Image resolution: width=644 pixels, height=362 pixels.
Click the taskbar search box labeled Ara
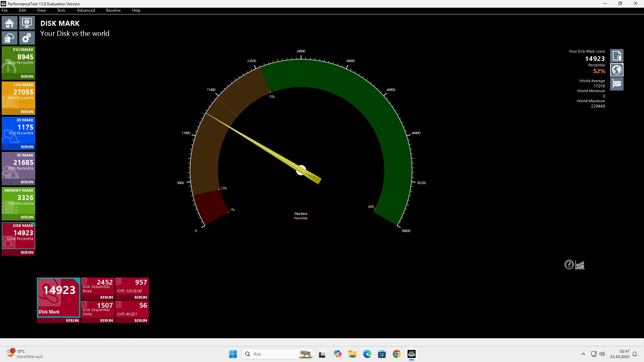[x=278, y=354]
